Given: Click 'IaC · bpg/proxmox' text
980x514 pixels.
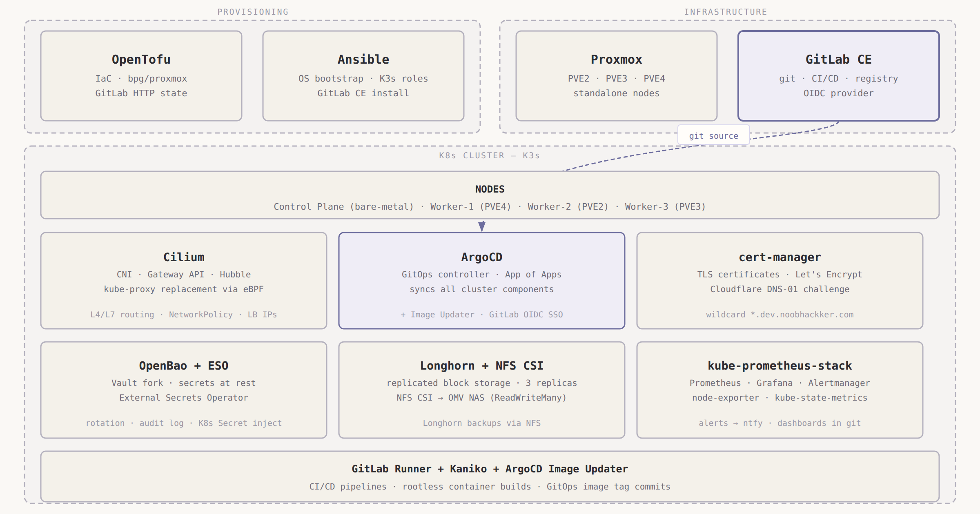Looking at the screenshot, I should point(141,78).
